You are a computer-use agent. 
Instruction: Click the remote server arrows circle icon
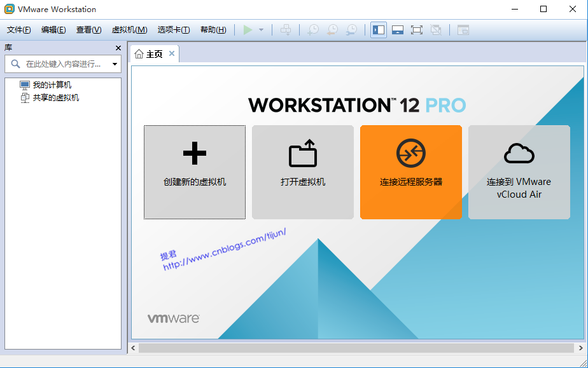(x=410, y=153)
